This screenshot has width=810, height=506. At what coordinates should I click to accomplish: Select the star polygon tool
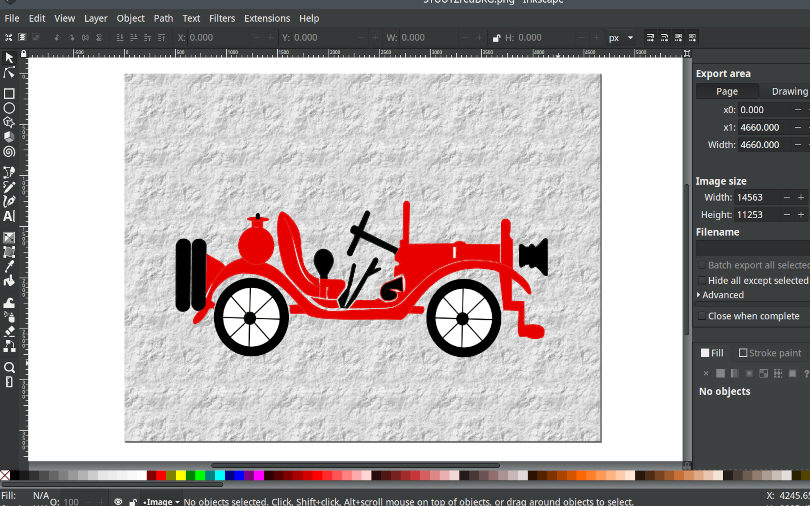click(x=9, y=122)
